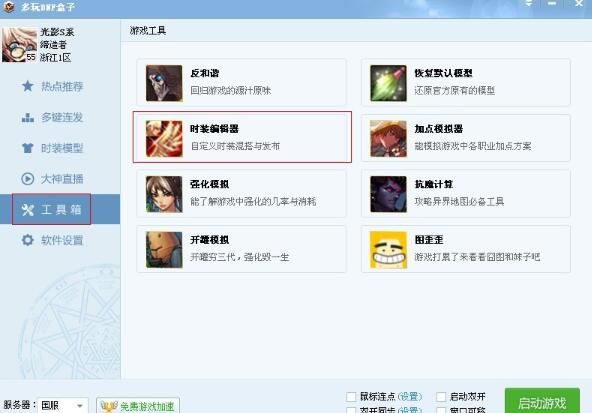This screenshot has height=413, width=592.
Task: Open the 囧歪歪 yellow face icon
Action: pyautogui.click(x=388, y=250)
